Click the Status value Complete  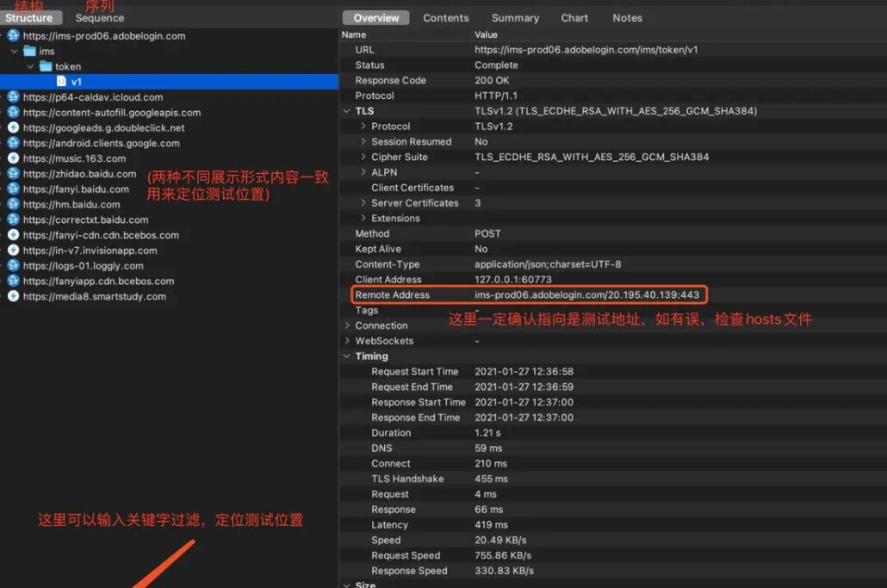pyautogui.click(x=496, y=65)
